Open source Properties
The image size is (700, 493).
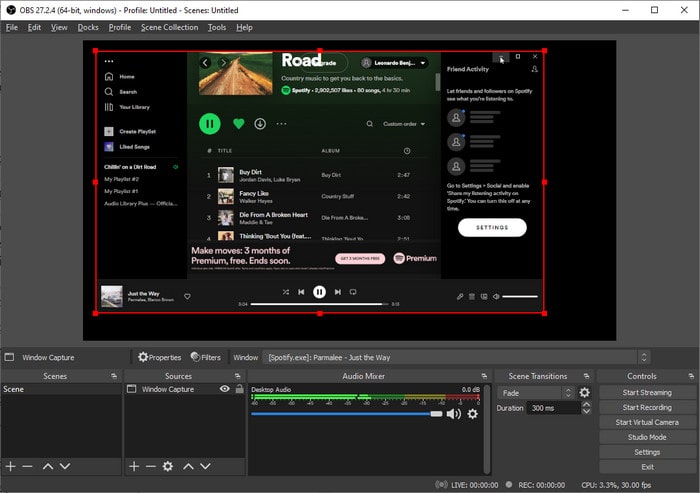159,357
